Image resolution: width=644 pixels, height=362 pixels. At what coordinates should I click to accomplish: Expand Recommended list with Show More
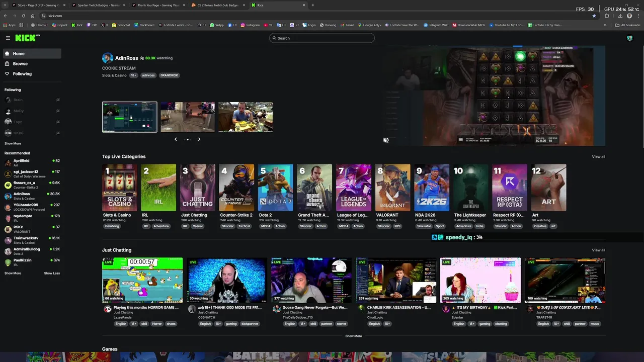click(x=13, y=273)
